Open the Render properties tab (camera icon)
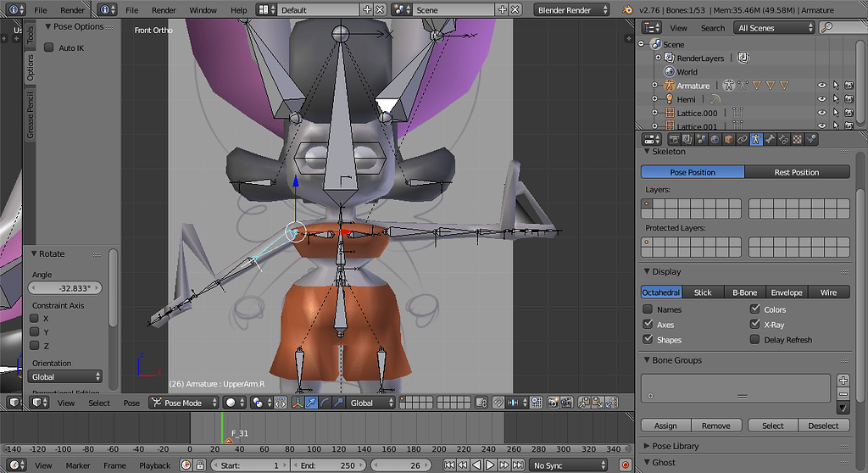Viewport: 868px width, 473px height. pyautogui.click(x=674, y=140)
